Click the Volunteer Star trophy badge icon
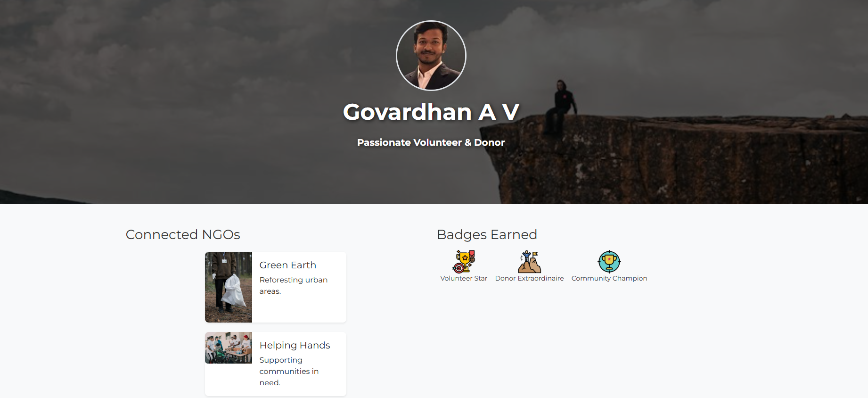The width and height of the screenshot is (868, 398). 464,262
